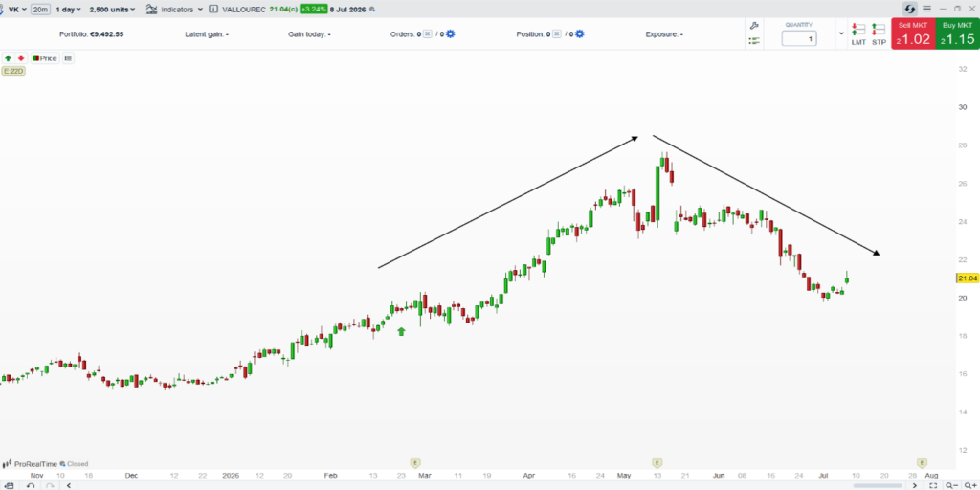Place a STP stop order
The image size is (980, 490).
coord(879,34)
